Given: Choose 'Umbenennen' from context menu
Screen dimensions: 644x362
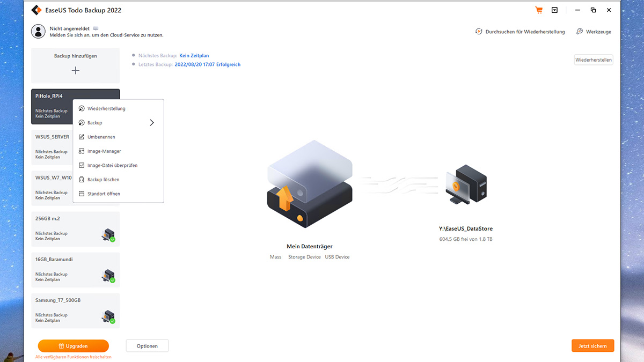Looking at the screenshot, I should [118, 137].
